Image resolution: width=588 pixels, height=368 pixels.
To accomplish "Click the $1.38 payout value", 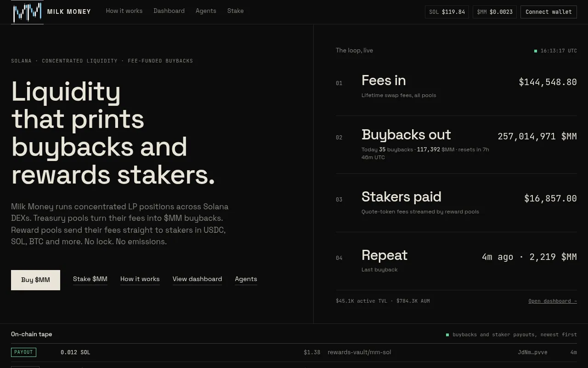I will point(312,352).
